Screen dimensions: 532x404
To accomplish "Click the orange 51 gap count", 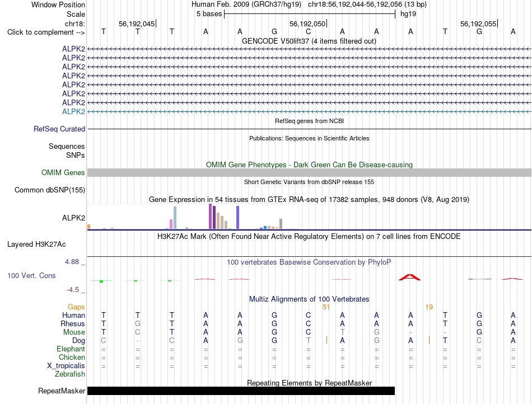I will tap(326, 307).
